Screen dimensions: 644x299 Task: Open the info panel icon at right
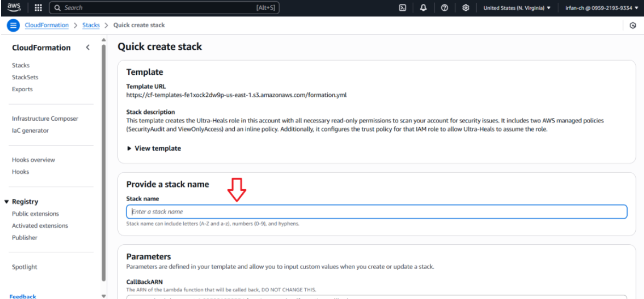point(633,26)
